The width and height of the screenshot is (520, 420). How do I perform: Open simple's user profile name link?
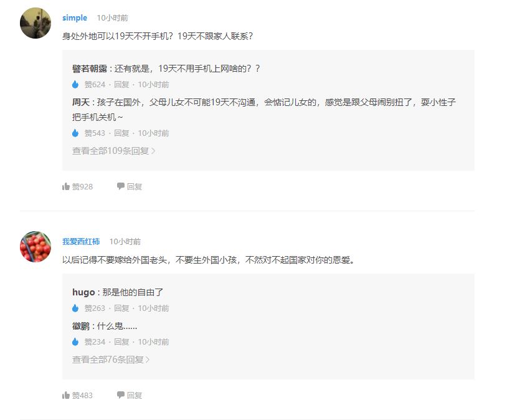pyautogui.click(x=75, y=18)
